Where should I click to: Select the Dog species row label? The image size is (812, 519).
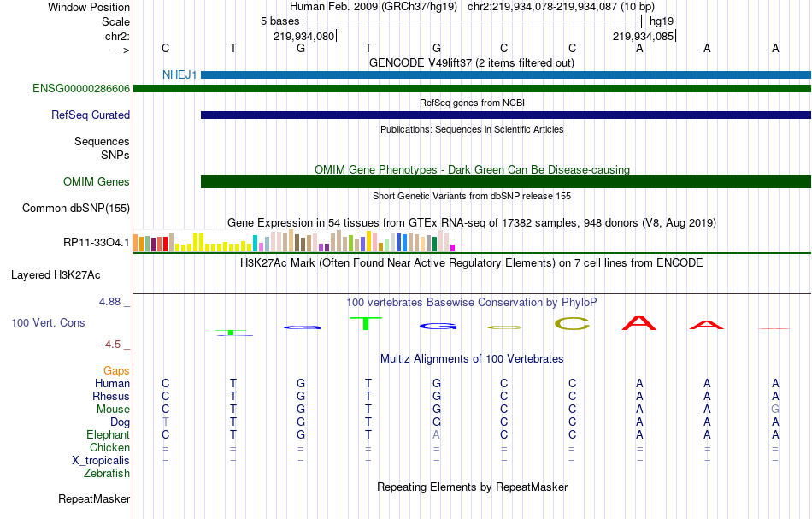121,422
